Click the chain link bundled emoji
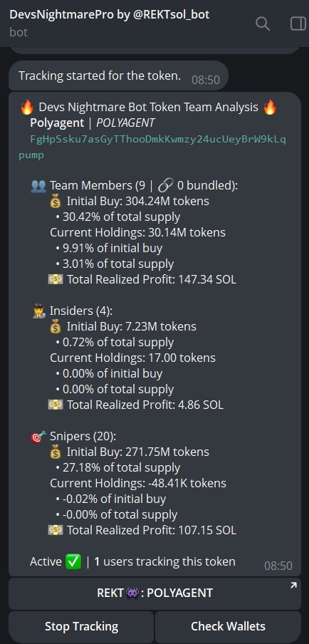This screenshot has width=309, height=644. coord(166,186)
